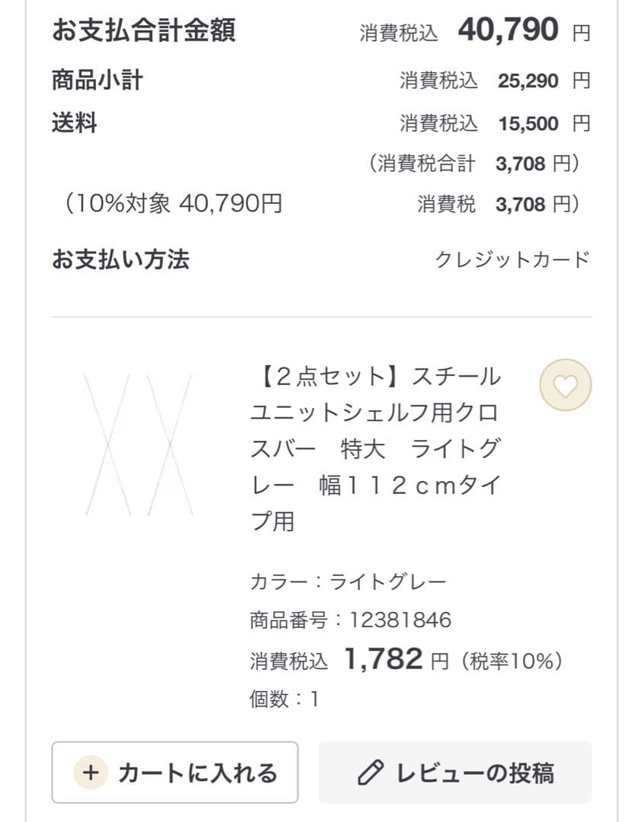Select the クレジットカード payment text

click(x=512, y=260)
